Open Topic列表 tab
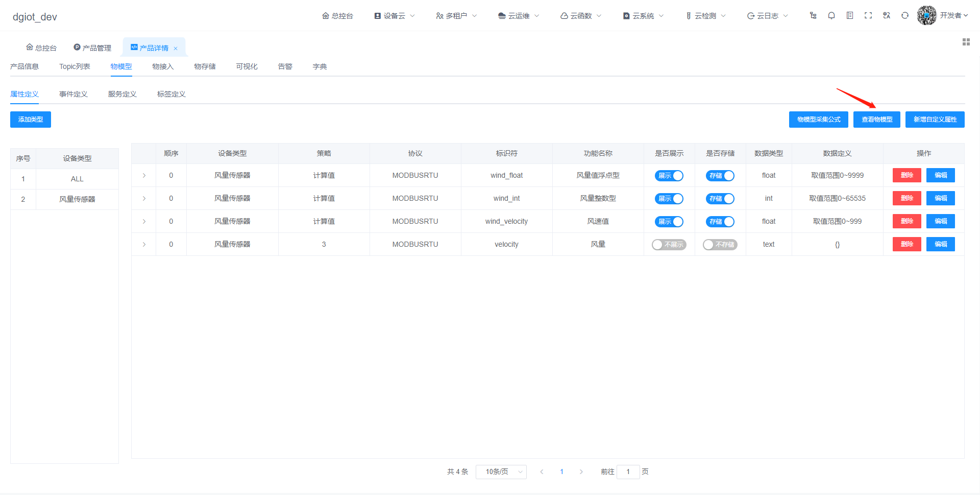 (75, 66)
